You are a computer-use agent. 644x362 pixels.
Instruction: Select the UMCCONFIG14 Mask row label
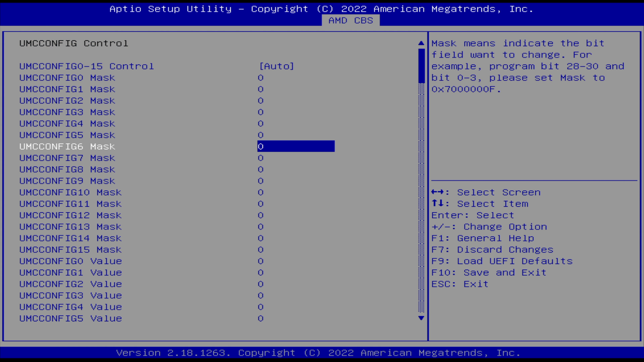pyautogui.click(x=70, y=238)
